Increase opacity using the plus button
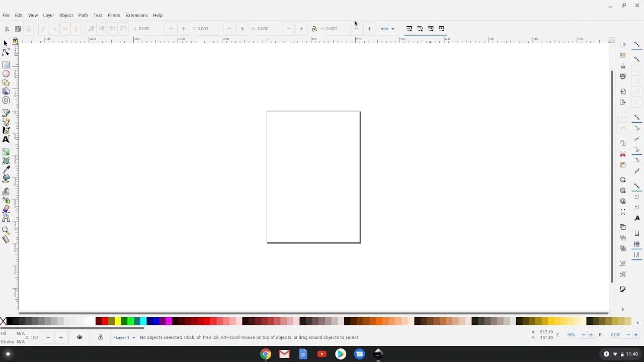This screenshot has width=644, height=362. coord(61,337)
